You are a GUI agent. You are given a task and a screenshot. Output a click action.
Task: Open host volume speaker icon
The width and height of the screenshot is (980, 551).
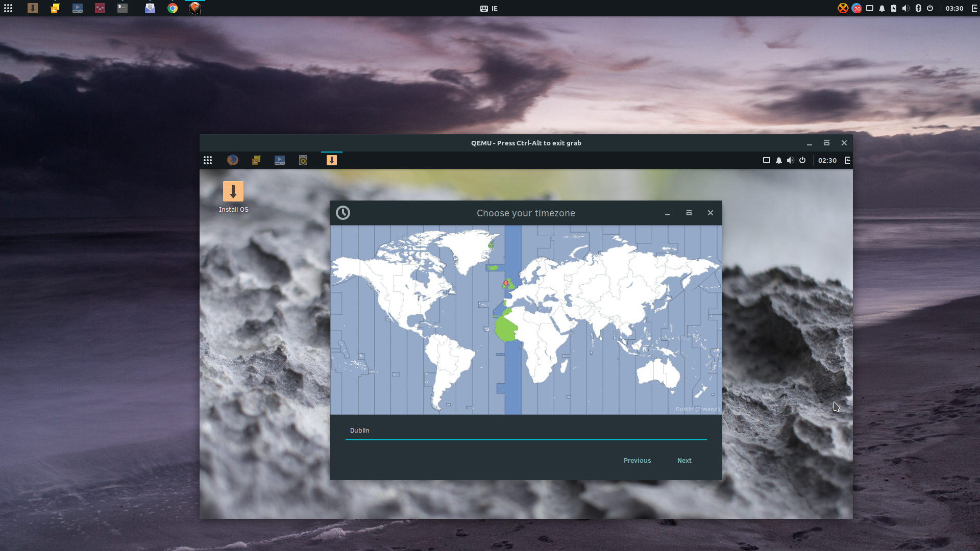click(906, 8)
